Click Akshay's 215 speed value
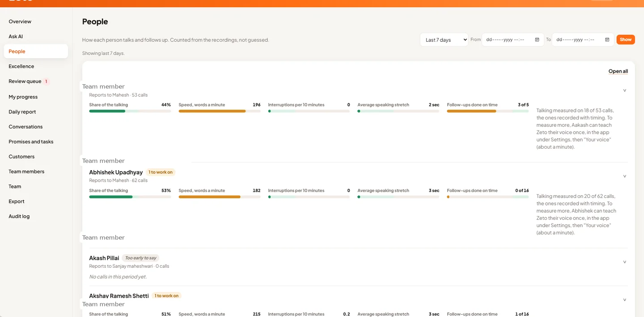The image size is (644, 317). (257, 314)
